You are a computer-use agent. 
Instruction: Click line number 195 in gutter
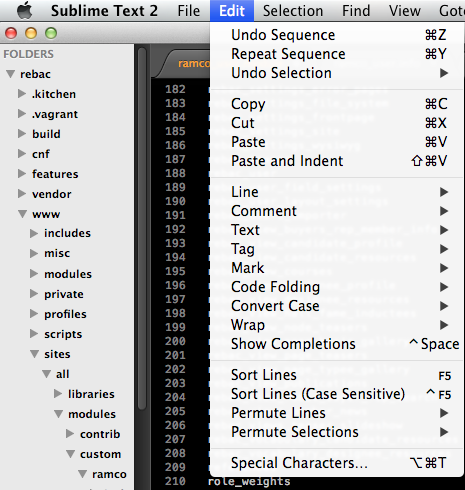point(175,271)
